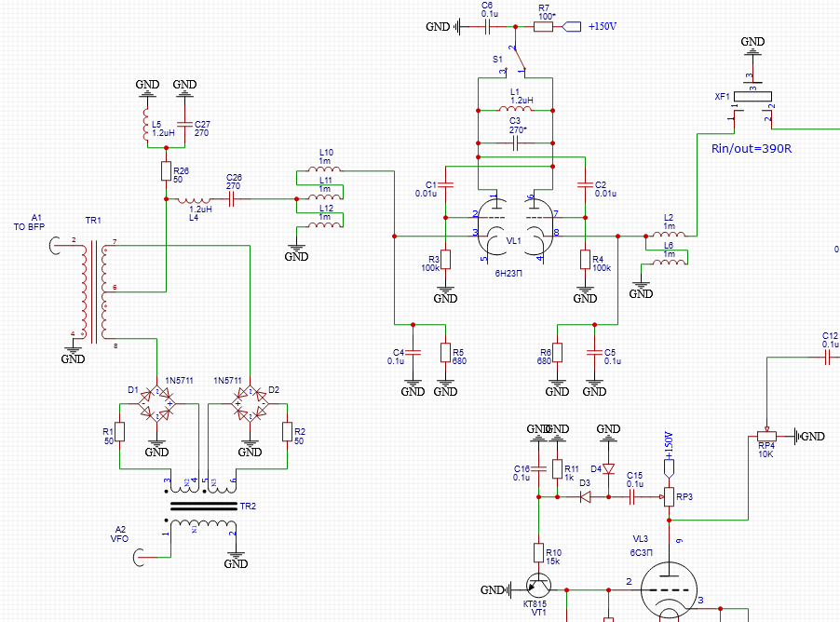
Task: Select the D2 diode bridge symbol
Action: [250, 403]
